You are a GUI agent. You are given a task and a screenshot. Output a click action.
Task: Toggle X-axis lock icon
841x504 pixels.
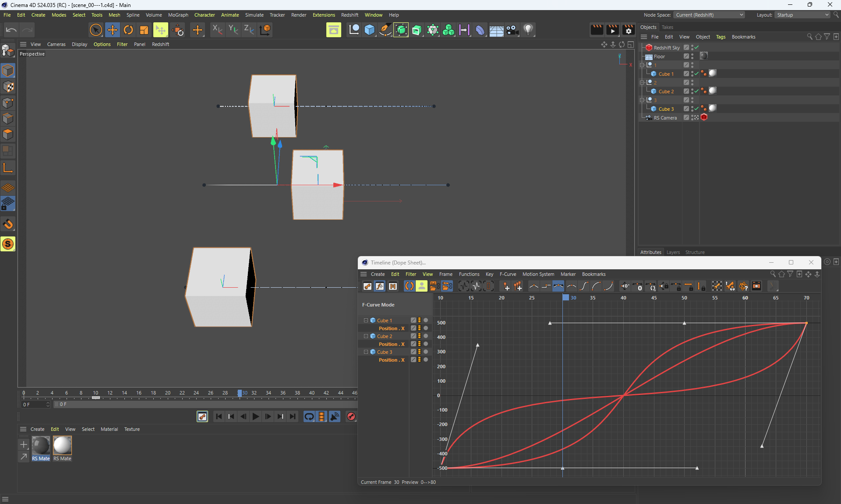[217, 30]
